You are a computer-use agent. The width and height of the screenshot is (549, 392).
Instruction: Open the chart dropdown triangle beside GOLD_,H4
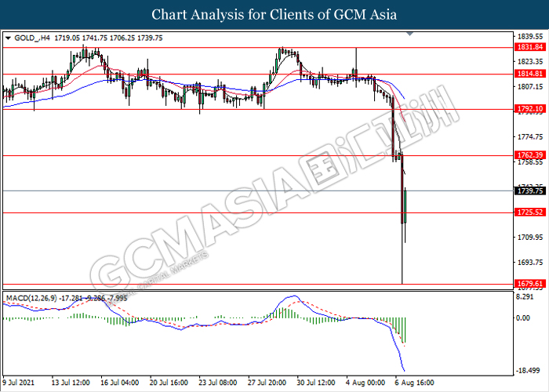point(8,38)
